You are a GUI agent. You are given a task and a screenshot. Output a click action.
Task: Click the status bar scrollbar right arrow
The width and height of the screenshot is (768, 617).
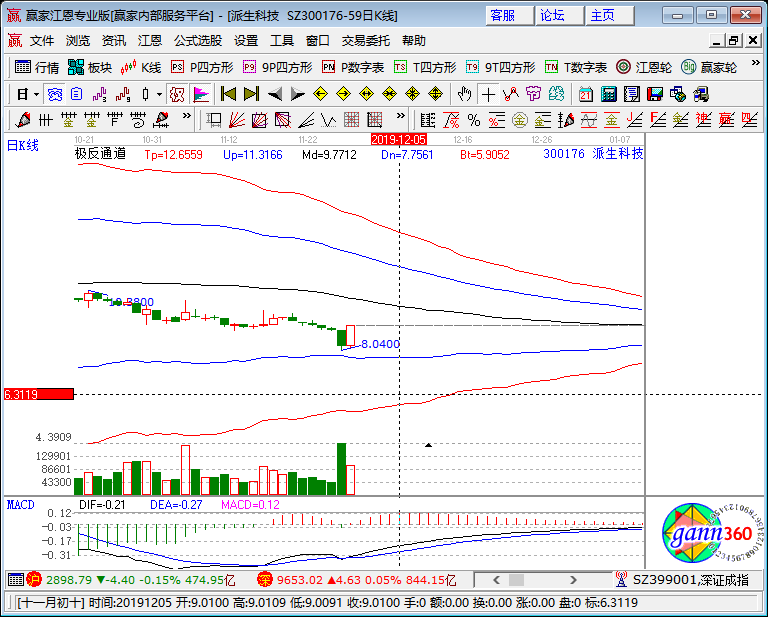tap(574, 580)
